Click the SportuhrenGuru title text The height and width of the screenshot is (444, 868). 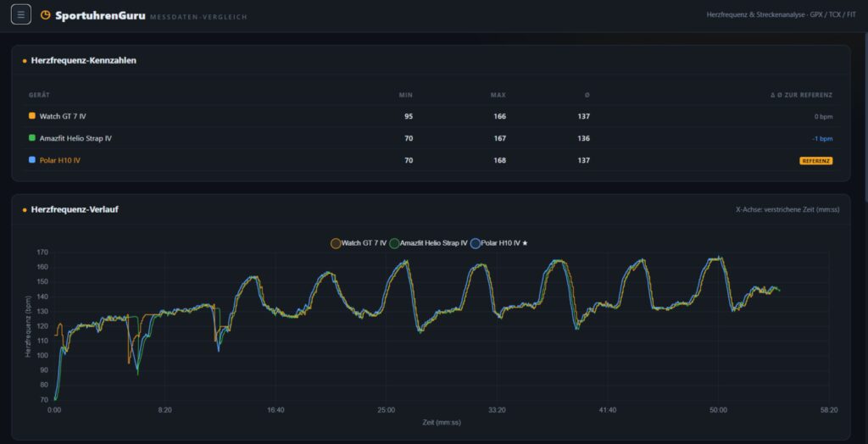click(x=100, y=15)
